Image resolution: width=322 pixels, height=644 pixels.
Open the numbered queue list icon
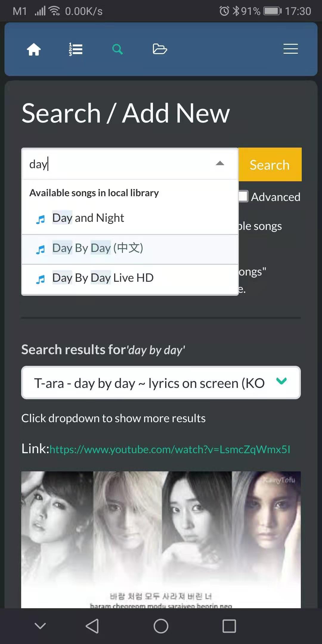coord(76,49)
